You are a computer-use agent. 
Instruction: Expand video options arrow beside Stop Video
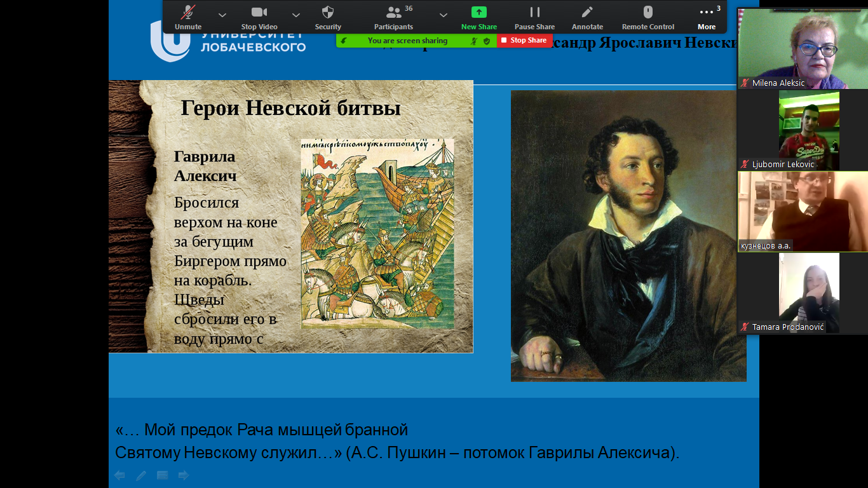pos(296,15)
